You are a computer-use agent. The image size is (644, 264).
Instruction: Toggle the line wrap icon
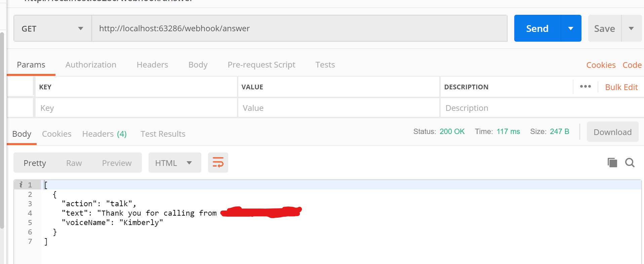[x=218, y=163]
